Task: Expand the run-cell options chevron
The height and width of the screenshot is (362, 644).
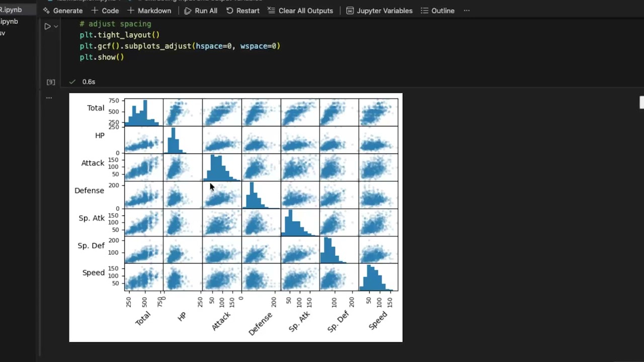Action: click(x=56, y=26)
